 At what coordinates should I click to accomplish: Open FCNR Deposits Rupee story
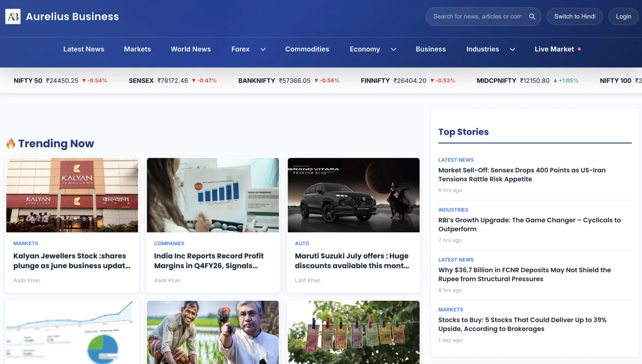[525, 275]
